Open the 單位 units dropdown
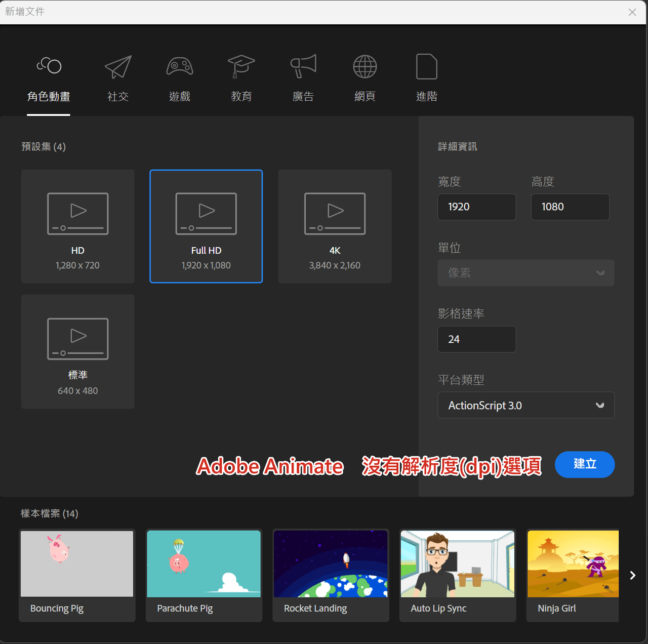 (526, 273)
